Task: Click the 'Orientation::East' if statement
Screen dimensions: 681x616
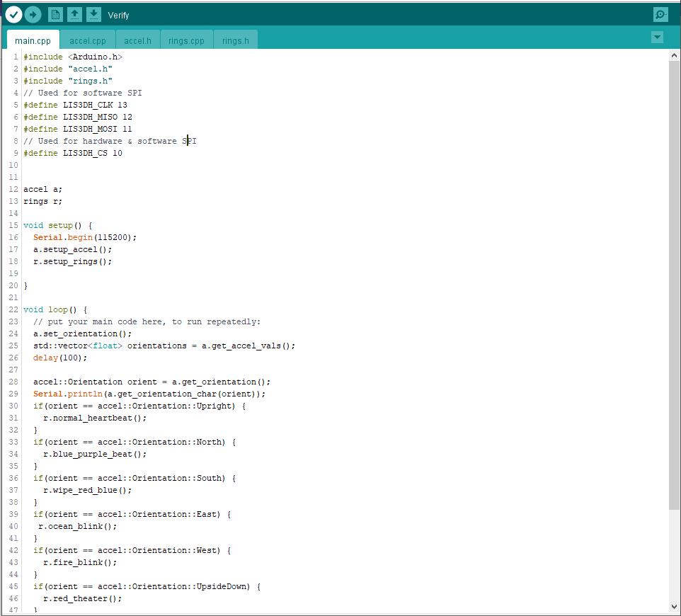Action: click(132, 514)
